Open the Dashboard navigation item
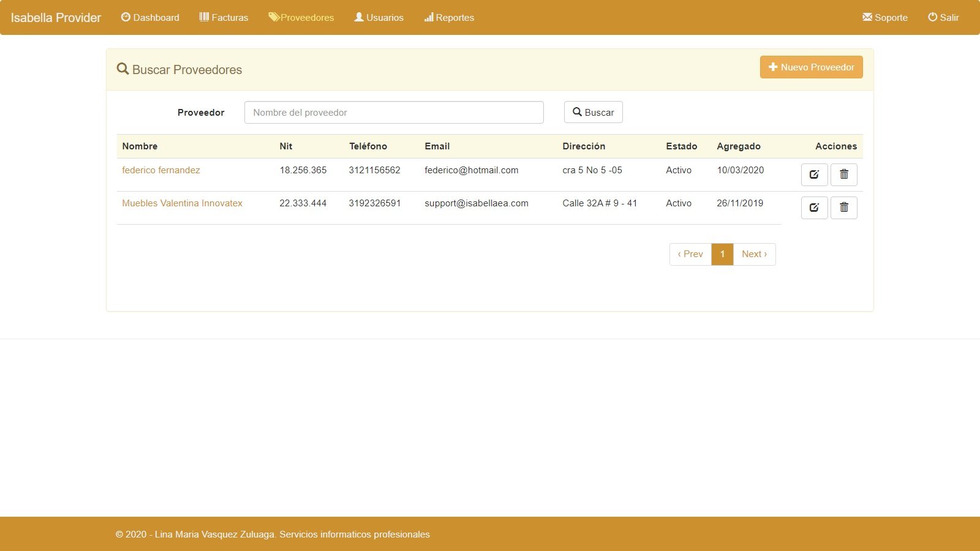980x551 pixels. tap(150, 17)
